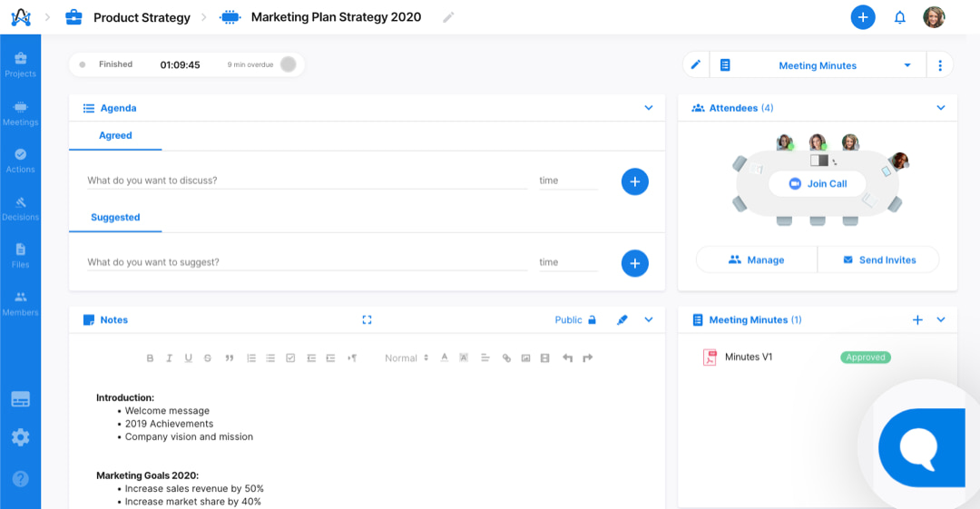Go to Actions in the sidebar

click(20, 161)
